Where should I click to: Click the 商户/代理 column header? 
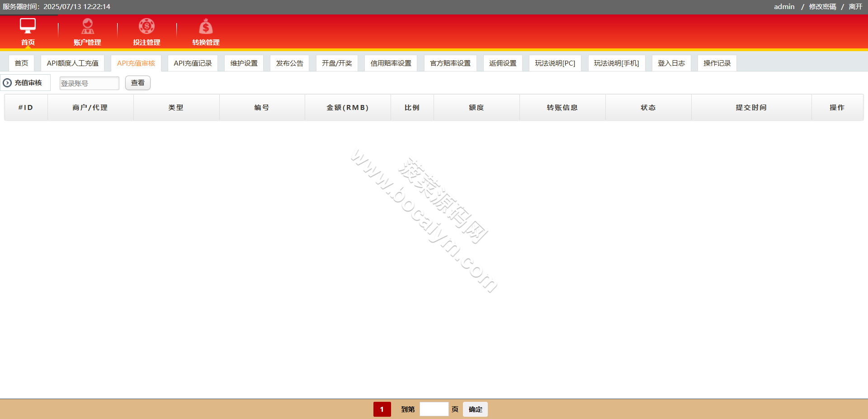tap(90, 107)
